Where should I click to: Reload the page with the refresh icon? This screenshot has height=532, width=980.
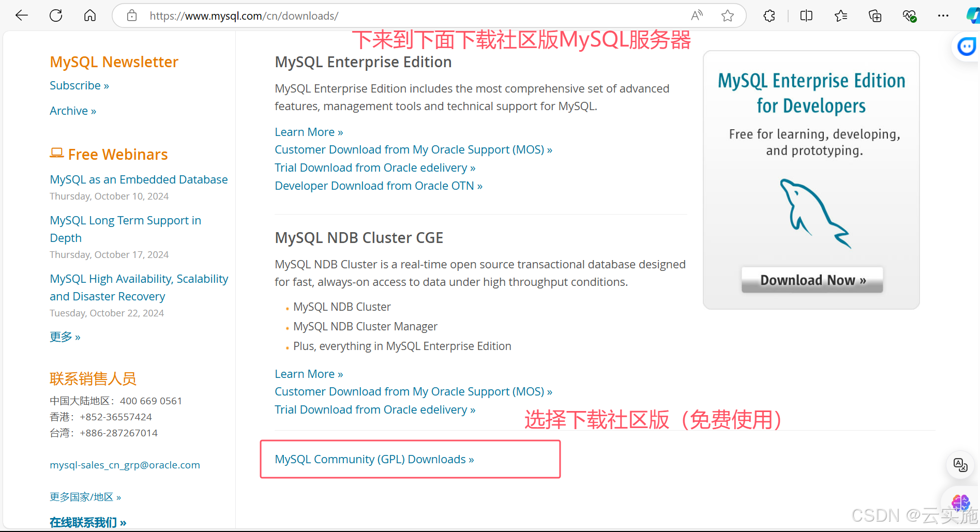(x=56, y=16)
